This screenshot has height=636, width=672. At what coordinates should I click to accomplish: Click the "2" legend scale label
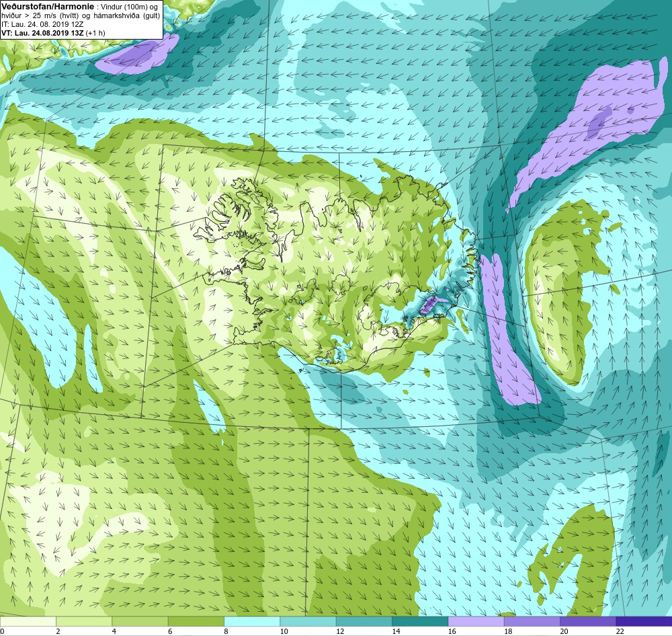[58, 631]
